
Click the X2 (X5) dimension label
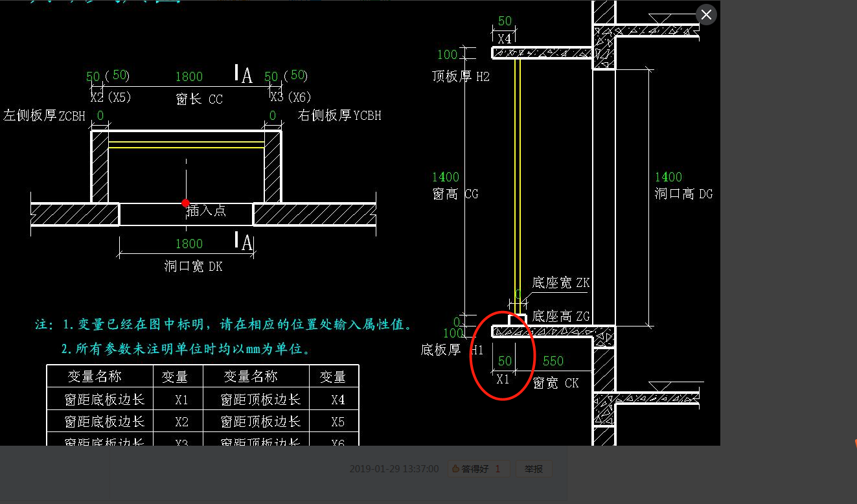pyautogui.click(x=111, y=98)
